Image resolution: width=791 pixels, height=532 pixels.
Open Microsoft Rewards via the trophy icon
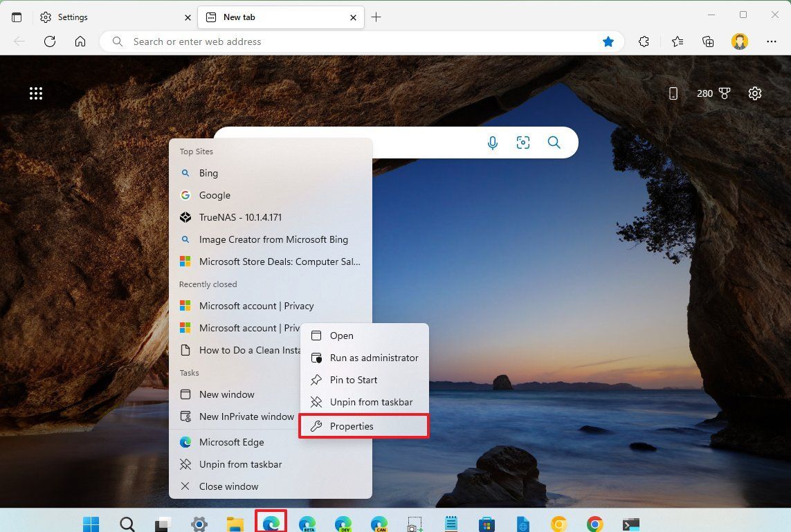(x=724, y=93)
